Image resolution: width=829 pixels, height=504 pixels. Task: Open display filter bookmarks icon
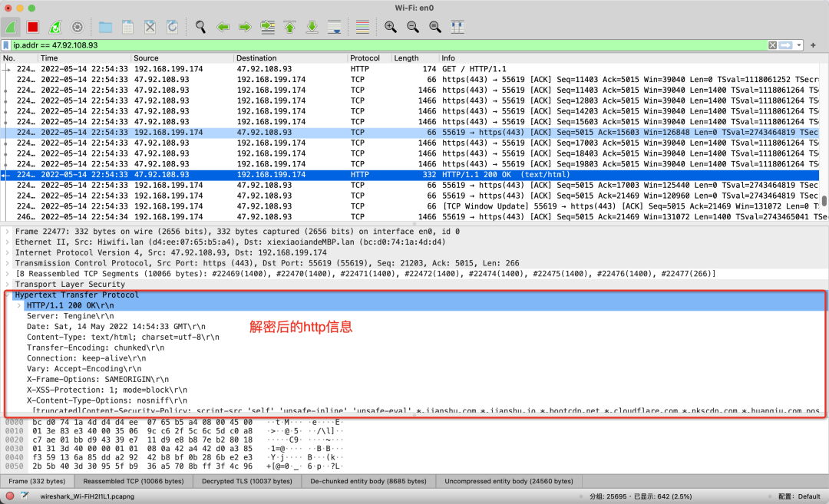pos(6,45)
